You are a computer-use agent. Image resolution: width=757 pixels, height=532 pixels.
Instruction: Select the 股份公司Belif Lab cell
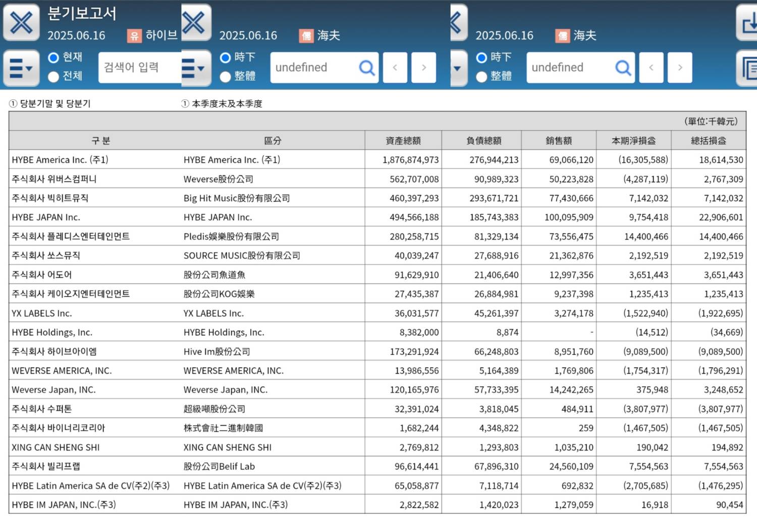[x=219, y=466]
